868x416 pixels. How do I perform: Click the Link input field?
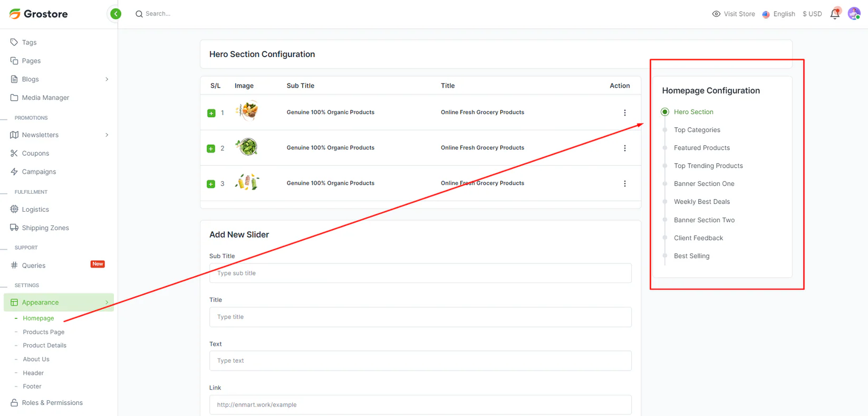pyautogui.click(x=420, y=405)
